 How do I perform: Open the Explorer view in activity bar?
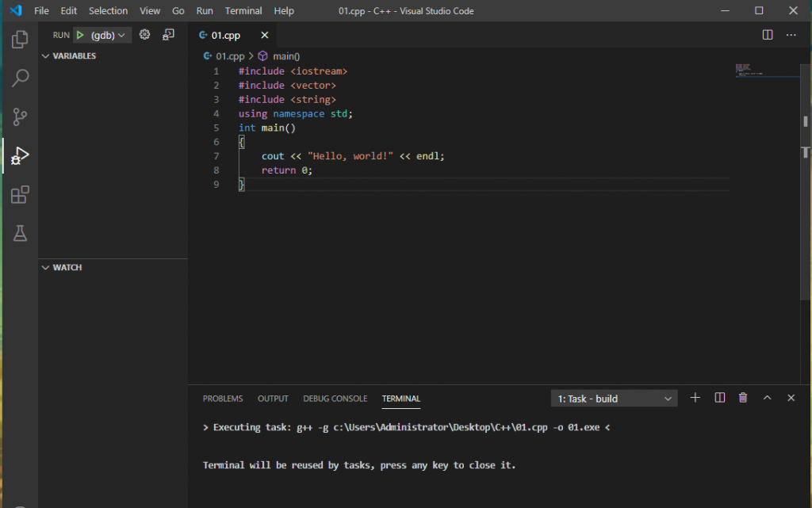pyautogui.click(x=20, y=40)
